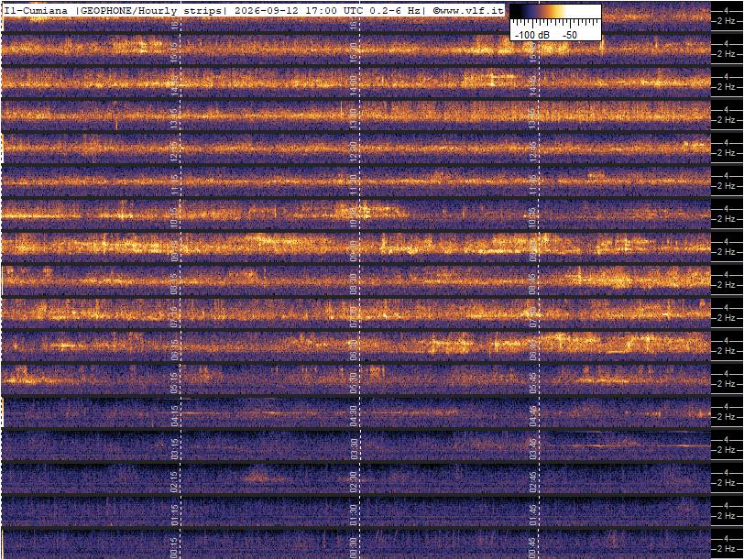Click the "02:45" time marker

533,482
